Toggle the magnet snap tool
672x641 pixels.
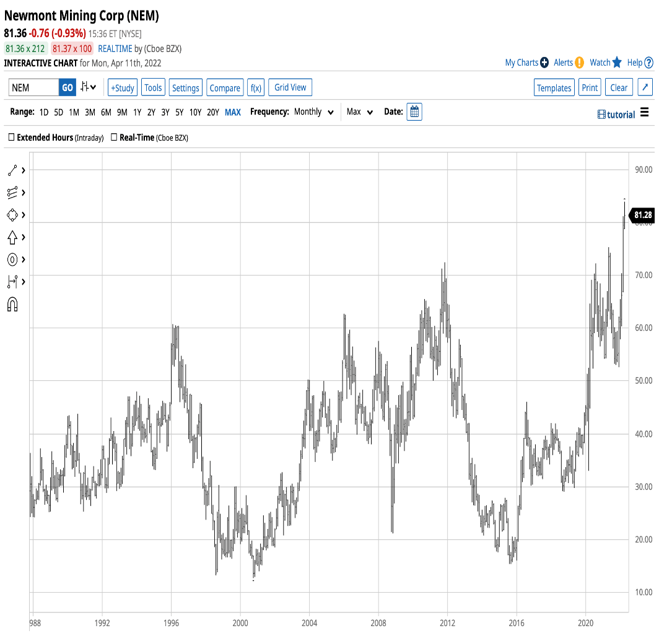point(12,304)
